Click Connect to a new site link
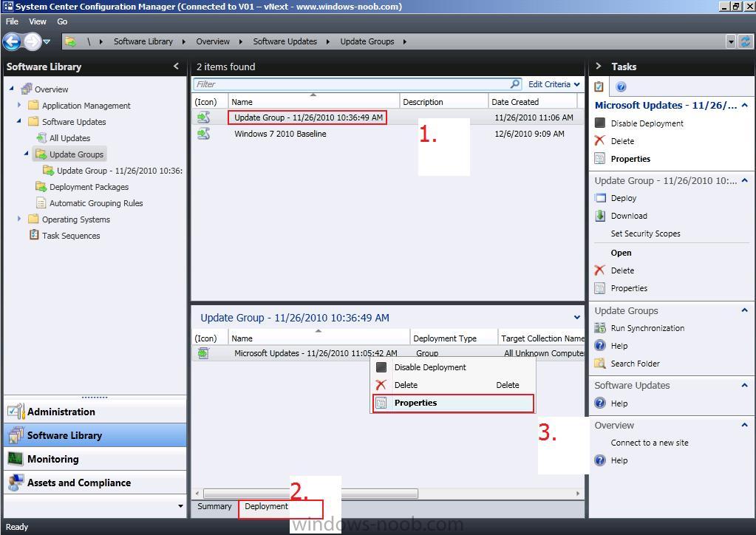 [650, 443]
